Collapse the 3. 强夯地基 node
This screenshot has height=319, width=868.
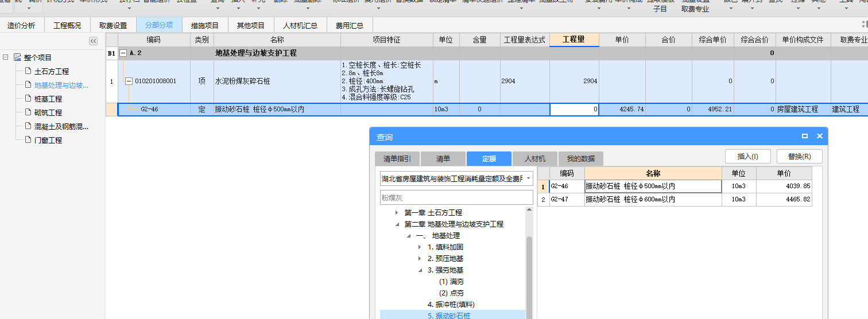coord(420,270)
